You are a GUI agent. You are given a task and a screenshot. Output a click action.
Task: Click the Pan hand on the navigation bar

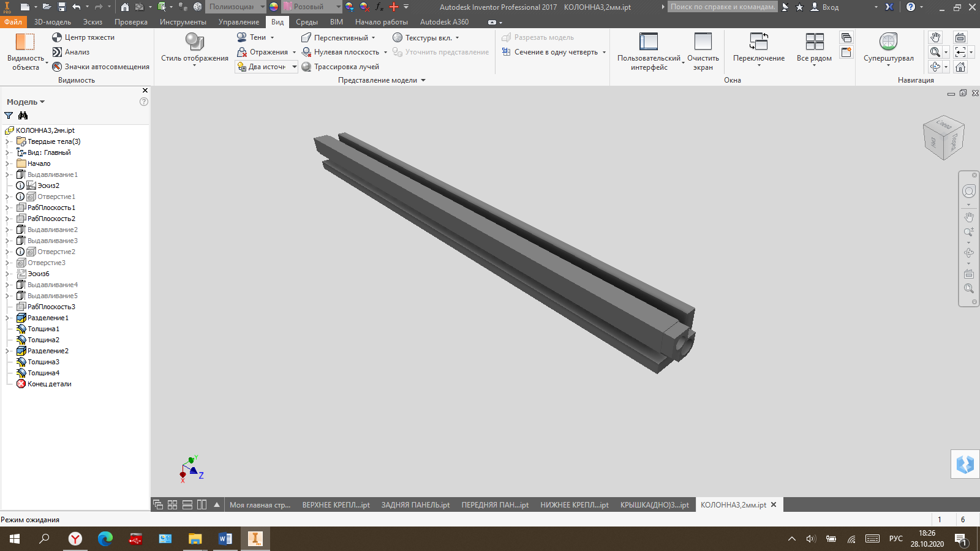click(x=969, y=217)
